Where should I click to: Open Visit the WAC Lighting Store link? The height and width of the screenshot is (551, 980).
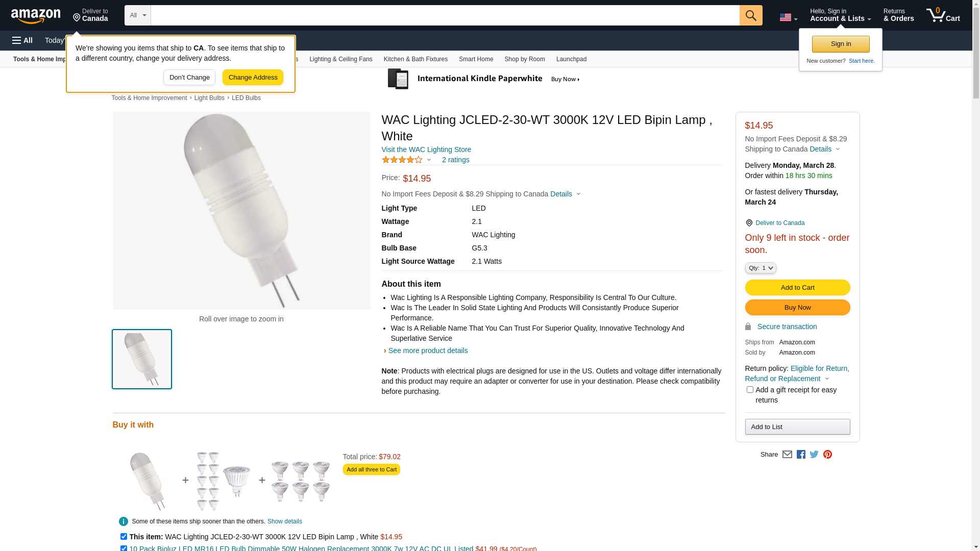coord(426,149)
